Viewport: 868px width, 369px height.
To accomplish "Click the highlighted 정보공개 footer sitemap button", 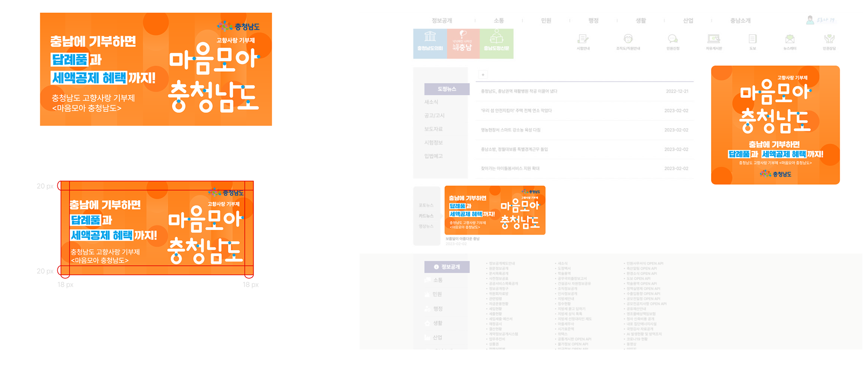I will point(447,267).
